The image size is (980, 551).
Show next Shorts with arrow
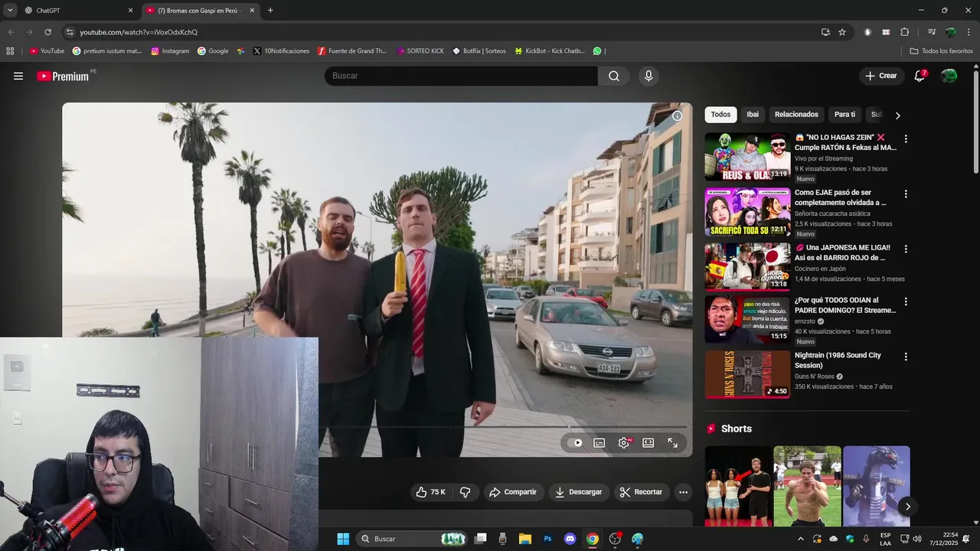[907, 507]
